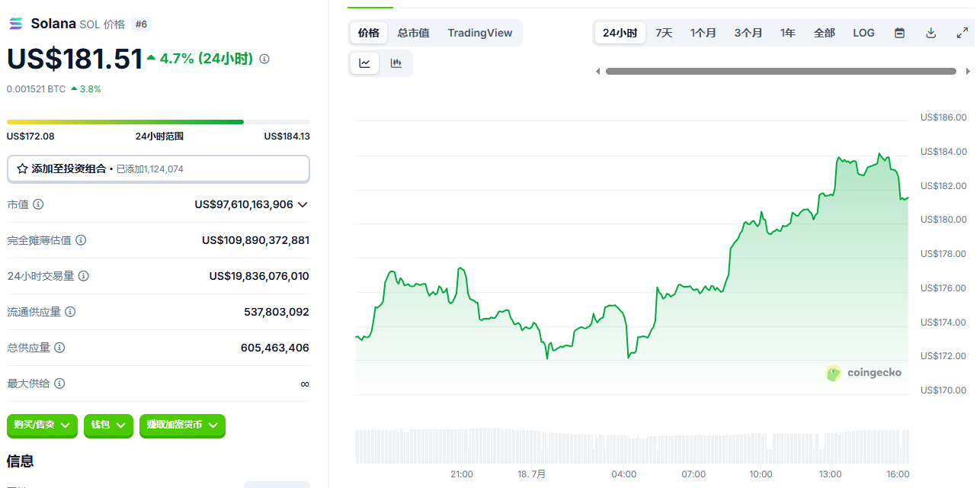Show info tooltip for 总供应量

59,348
